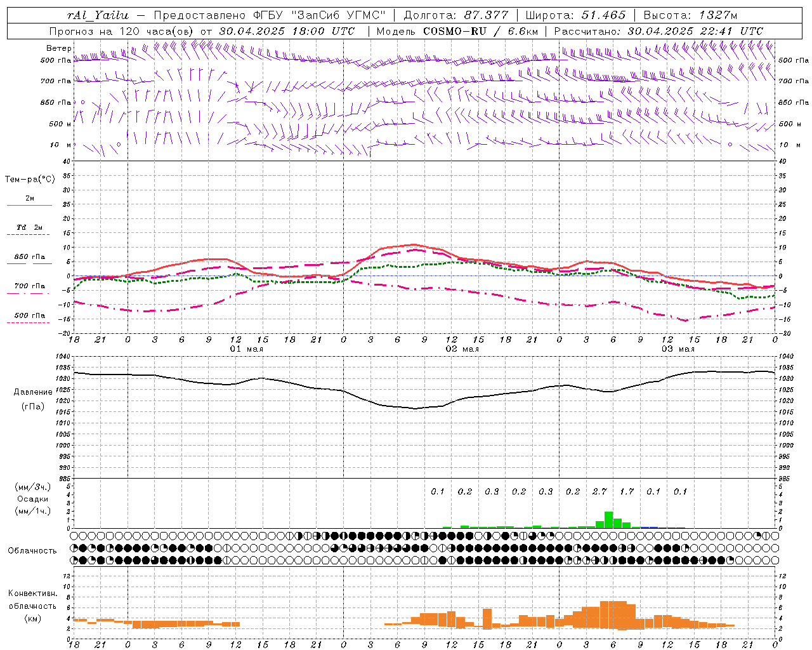Viewport: 812px width, 650px height.
Task: Click the 'Давление' pressure chart label
Action: coord(33,392)
